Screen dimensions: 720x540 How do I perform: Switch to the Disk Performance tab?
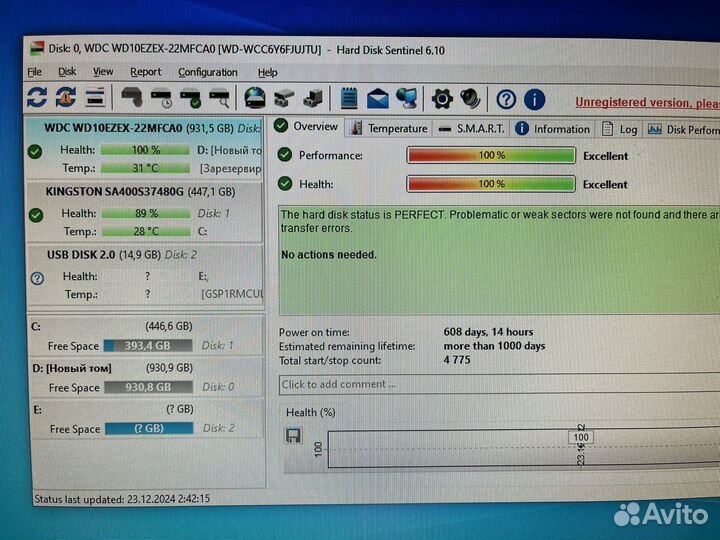coord(682,130)
